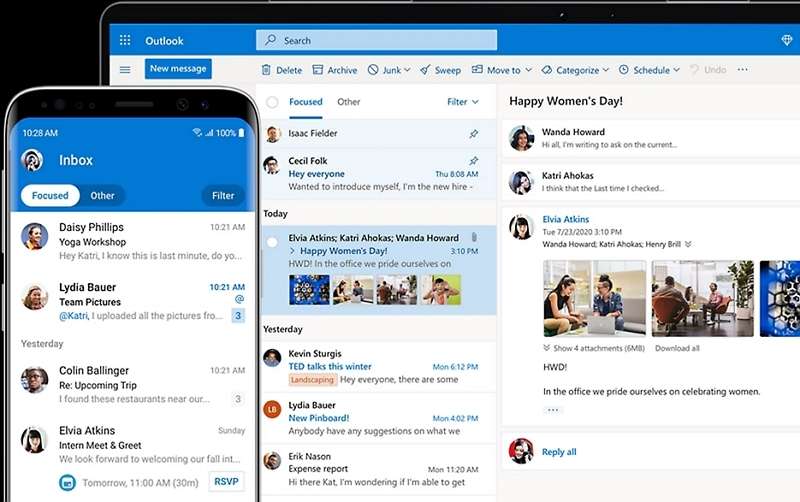Open the office lounge photo thumbnail in reading pane
This screenshot has height=502, width=800.
pyautogui.click(x=703, y=298)
